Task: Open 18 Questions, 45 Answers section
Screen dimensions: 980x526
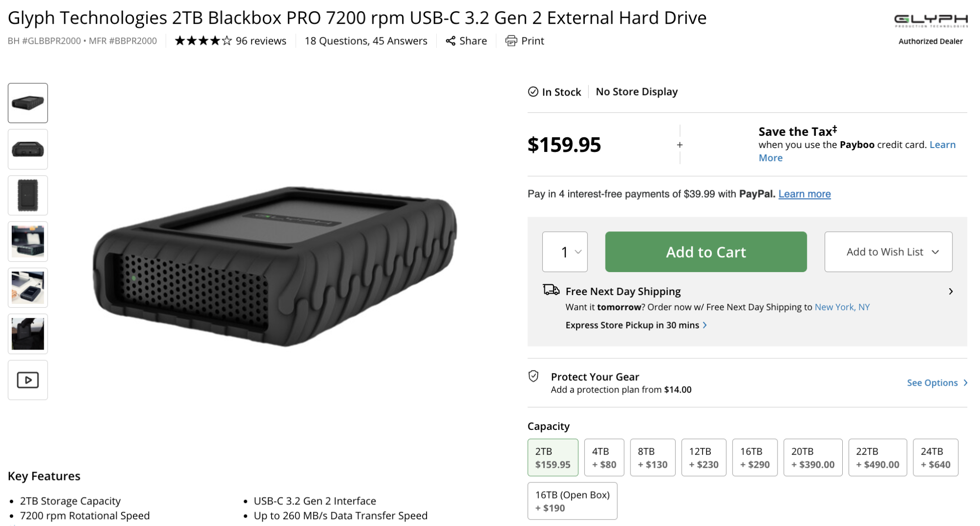Action: coord(366,41)
